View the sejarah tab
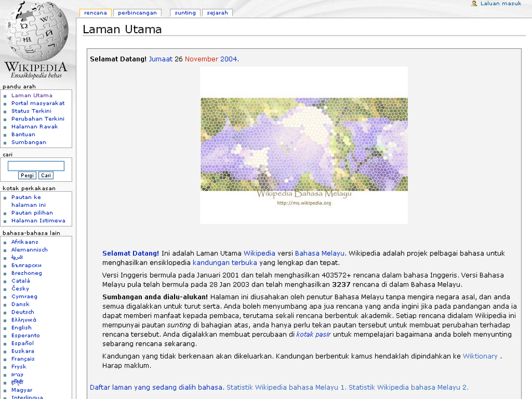Image resolution: width=532 pixels, height=399 pixels. (x=217, y=13)
